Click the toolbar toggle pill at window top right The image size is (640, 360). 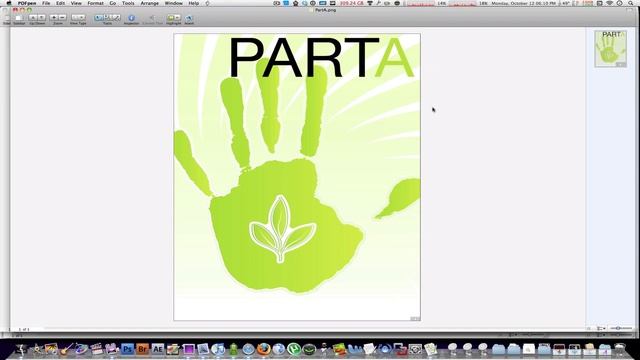point(630,10)
